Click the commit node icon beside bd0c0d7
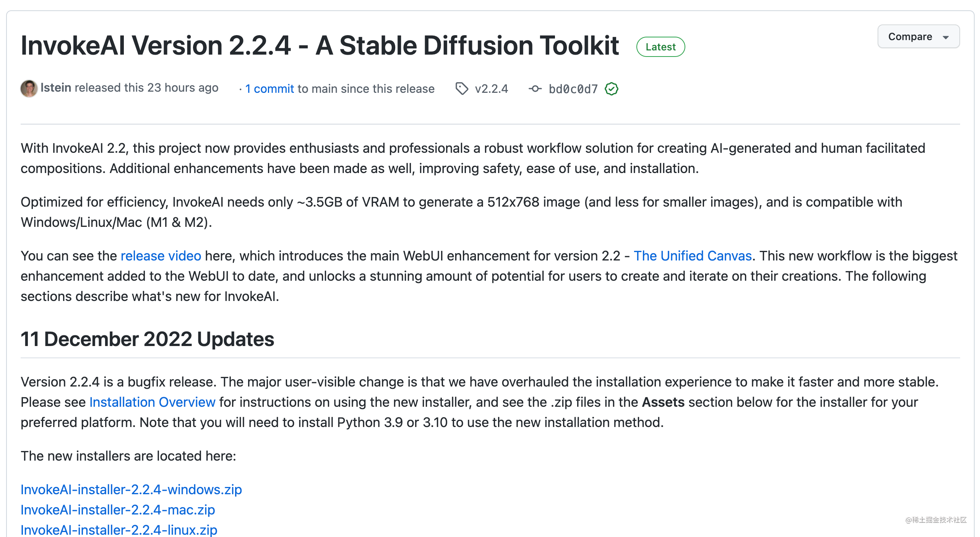Image resolution: width=980 pixels, height=537 pixels. (535, 89)
